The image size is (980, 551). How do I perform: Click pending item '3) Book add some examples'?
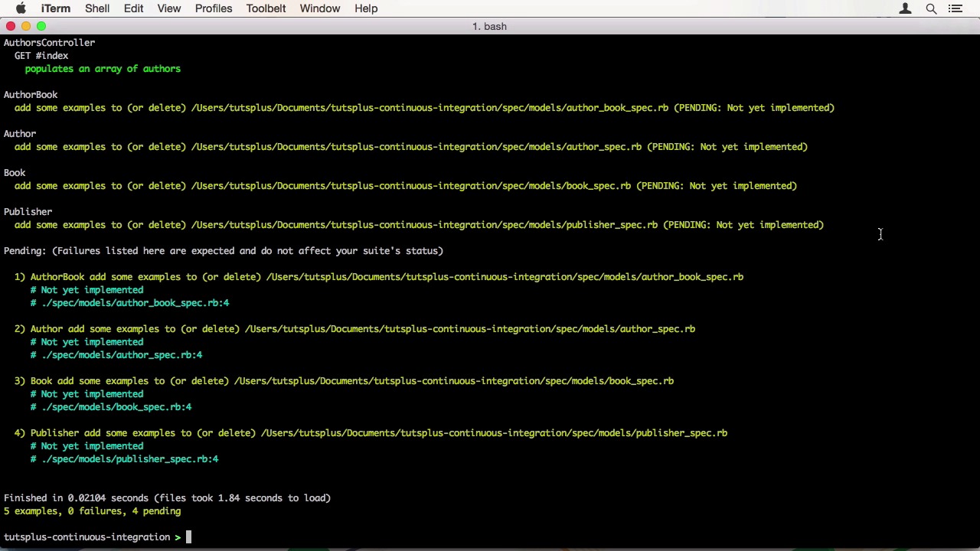[344, 381]
